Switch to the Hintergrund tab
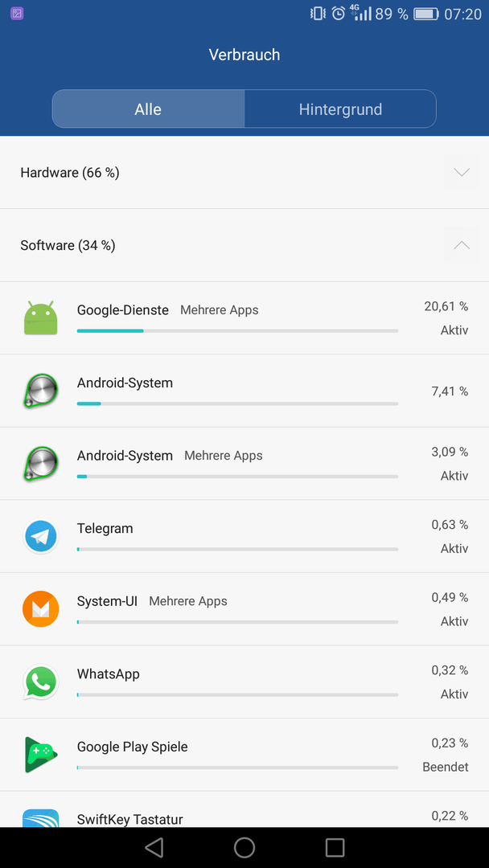Viewport: 489px width, 868px height. point(340,109)
